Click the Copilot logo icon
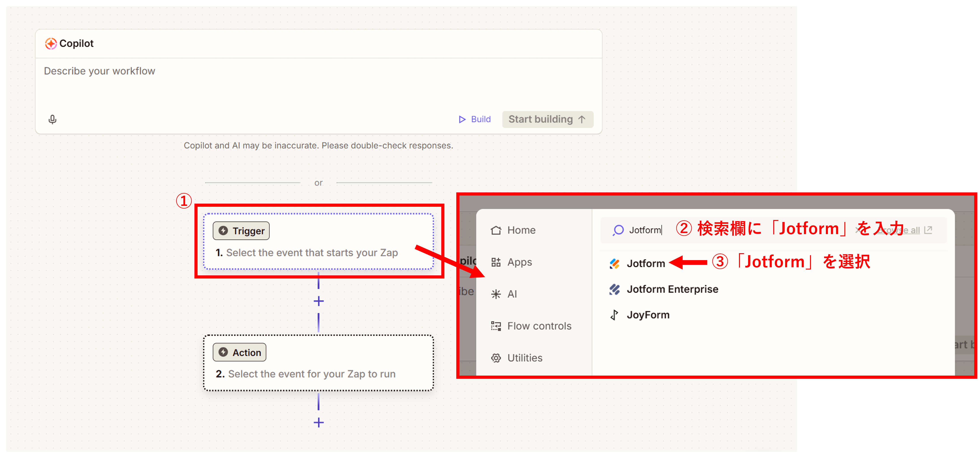Screen dimensions: 980x457 [x=51, y=44]
